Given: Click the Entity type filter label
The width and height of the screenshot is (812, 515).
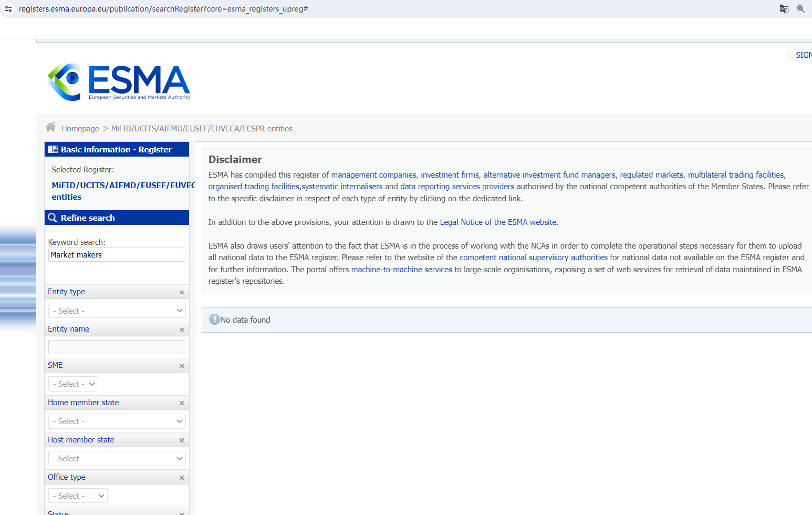Looking at the screenshot, I should (x=66, y=292).
